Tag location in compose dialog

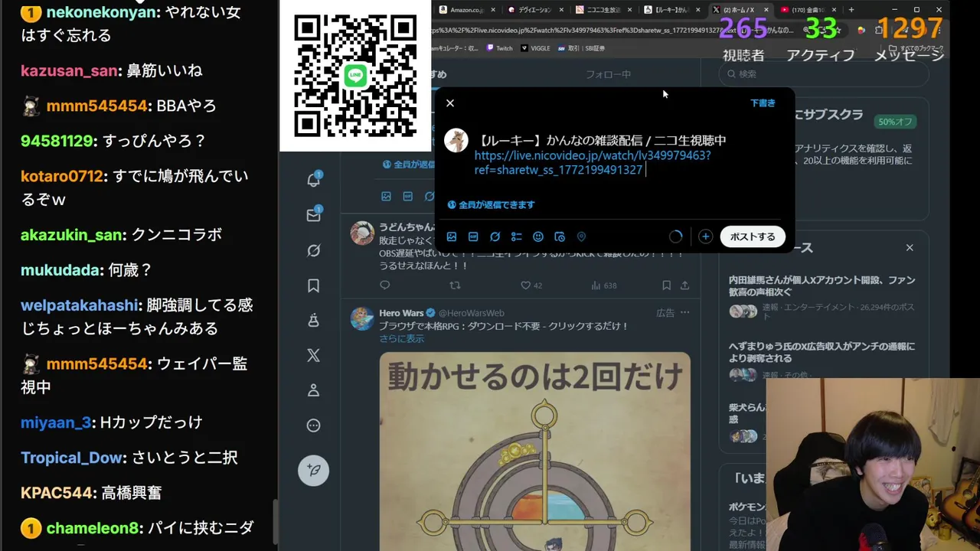click(x=581, y=236)
